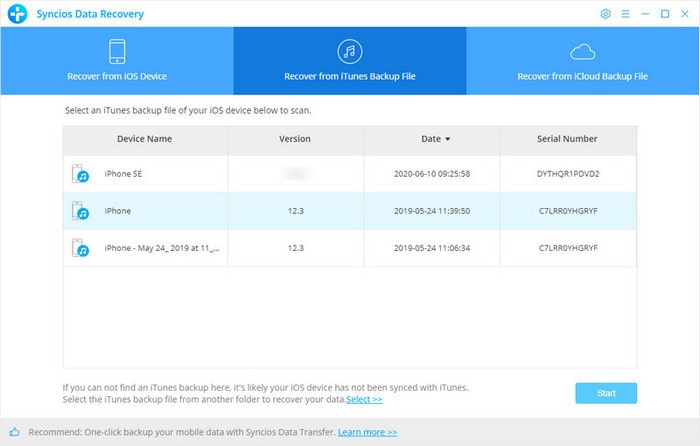Select 'iPhone - May 24_ 2019 at 11_...' backup
The height and width of the screenshot is (446, 700).
coord(162,248)
